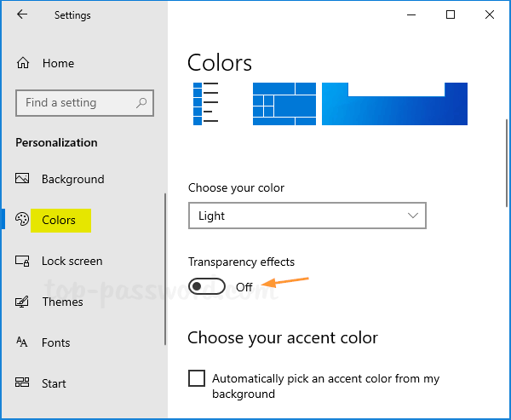Select the Lock screen menu item
The width and height of the screenshot is (511, 420).
point(72,261)
